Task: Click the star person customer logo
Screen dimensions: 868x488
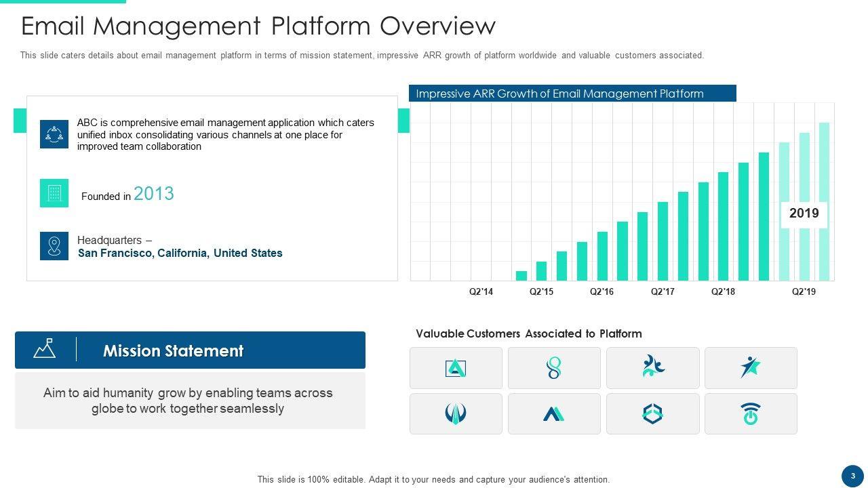Action: click(x=751, y=367)
